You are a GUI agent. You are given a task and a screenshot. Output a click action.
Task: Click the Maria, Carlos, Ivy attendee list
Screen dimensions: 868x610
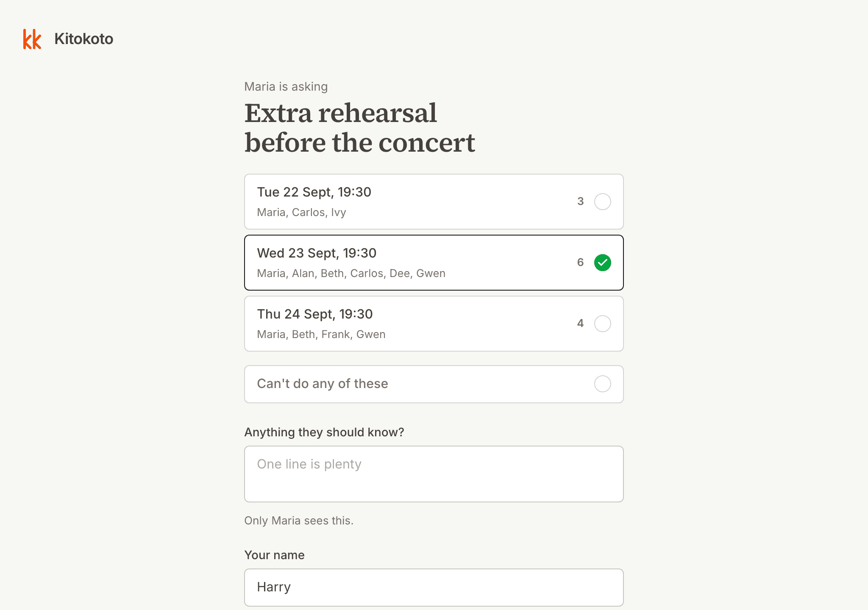click(x=301, y=212)
